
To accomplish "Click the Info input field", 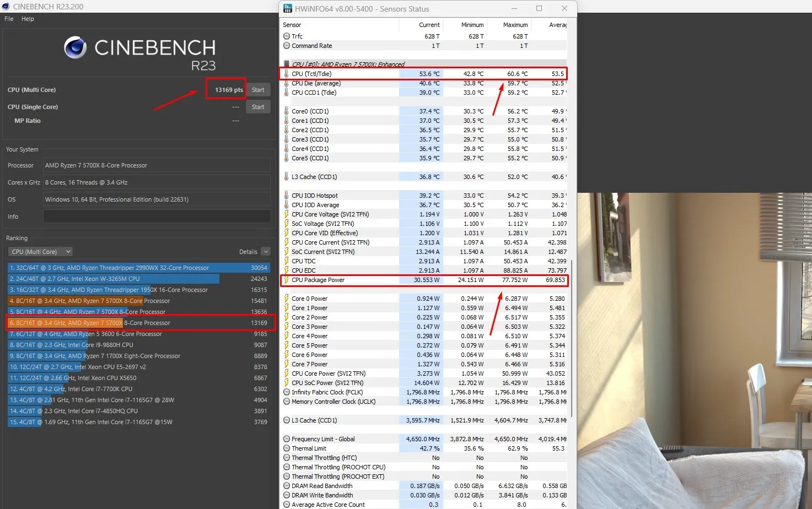I will 157,216.
